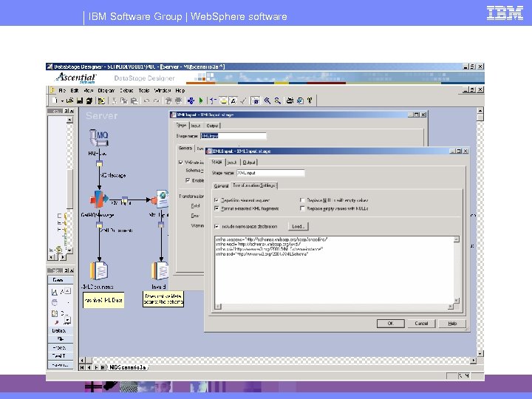Click OK in the XML Input dialog
The width and height of the screenshot is (532, 399).
391,324
